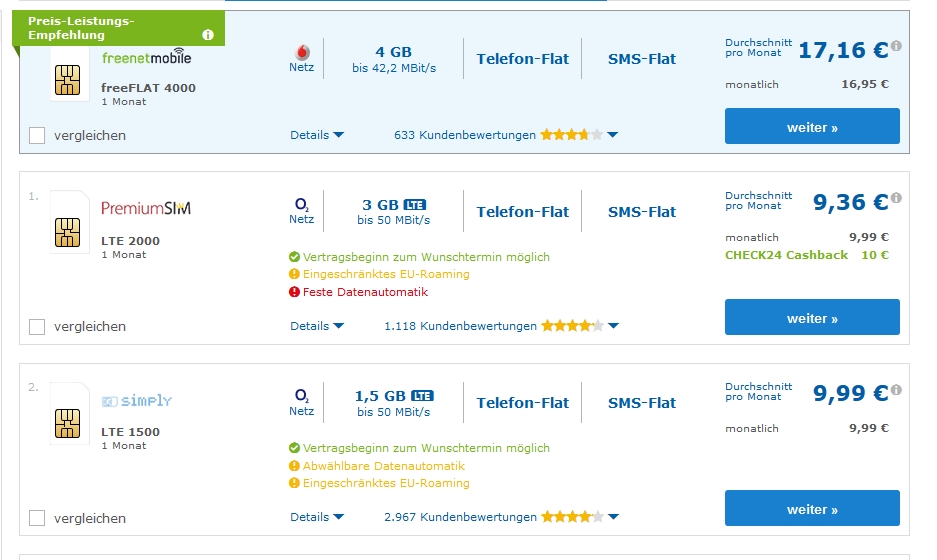The image size is (937, 560).
Task: Click info icon next to 17,16 € price
Action: [x=896, y=46]
